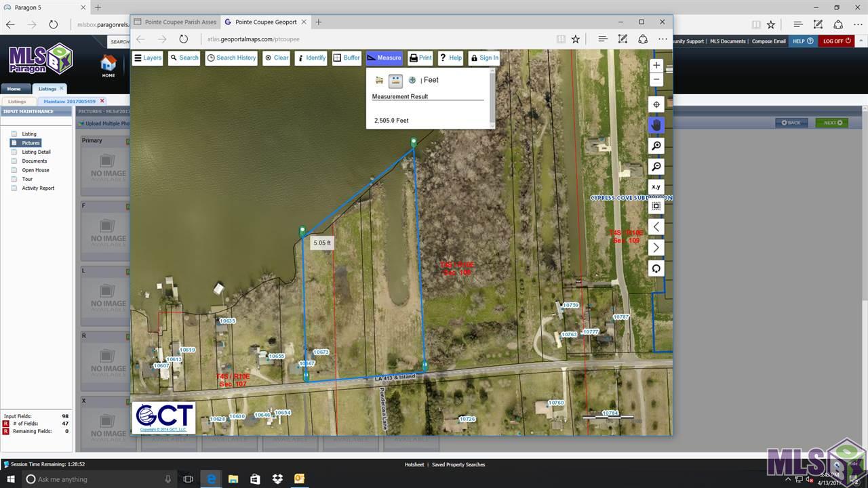
Task: Select Listing Detail in the sidebar
Action: pos(36,152)
